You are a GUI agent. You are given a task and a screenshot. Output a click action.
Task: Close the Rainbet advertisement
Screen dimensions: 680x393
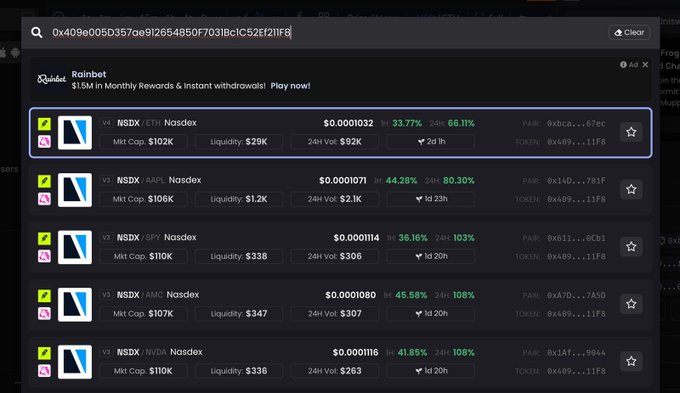[645, 65]
